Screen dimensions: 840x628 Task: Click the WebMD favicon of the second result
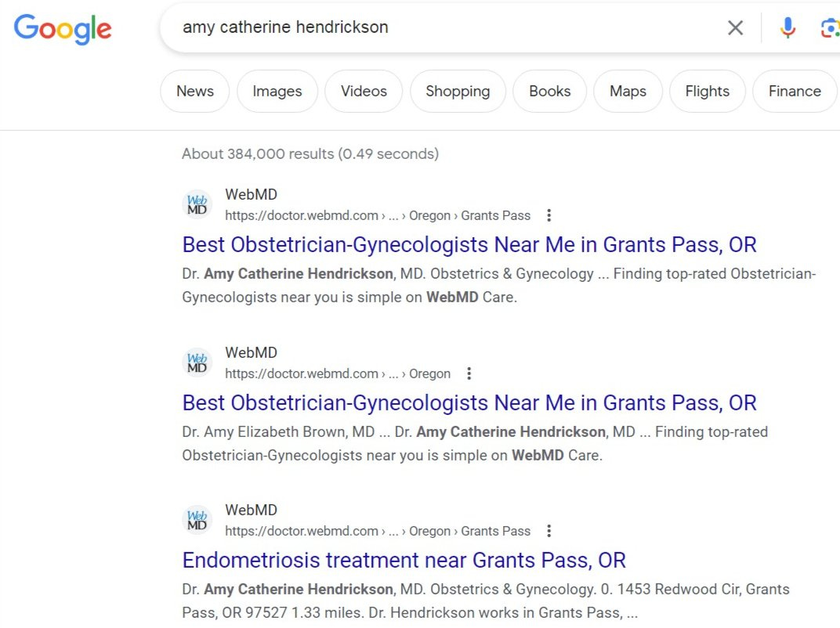(197, 363)
